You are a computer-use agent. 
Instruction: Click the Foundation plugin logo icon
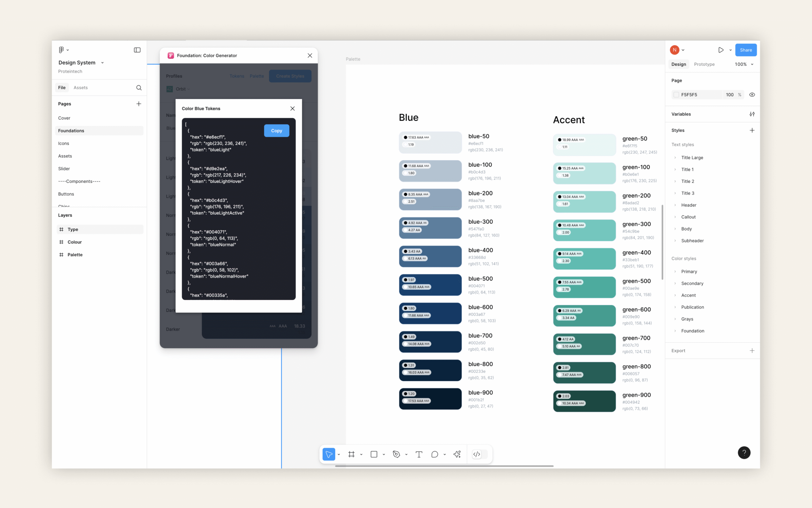tap(171, 56)
